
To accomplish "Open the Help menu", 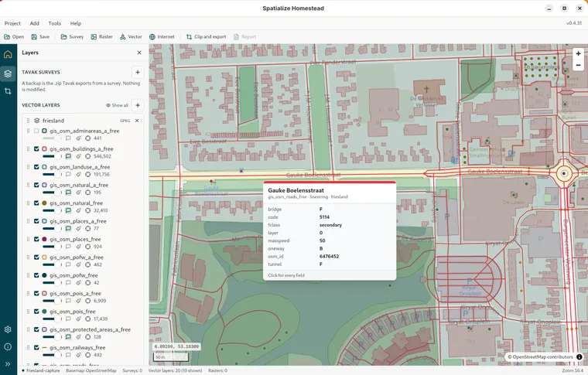I will 75,23.
